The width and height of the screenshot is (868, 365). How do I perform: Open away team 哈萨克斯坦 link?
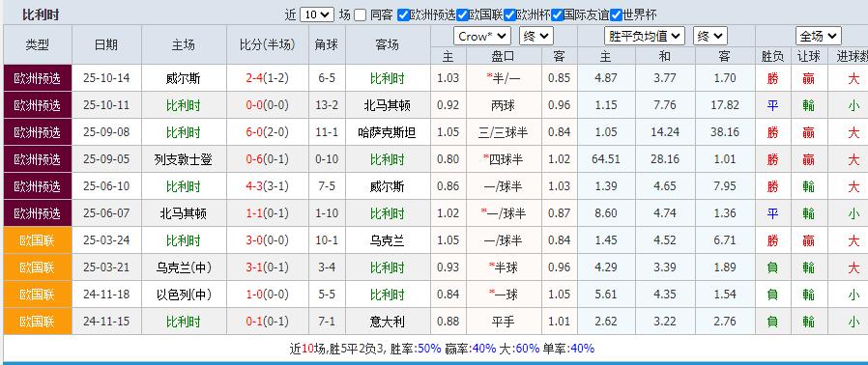coord(388,132)
